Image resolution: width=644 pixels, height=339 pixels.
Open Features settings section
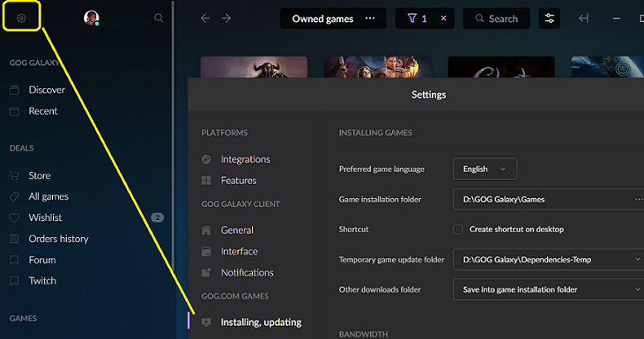pos(239,181)
